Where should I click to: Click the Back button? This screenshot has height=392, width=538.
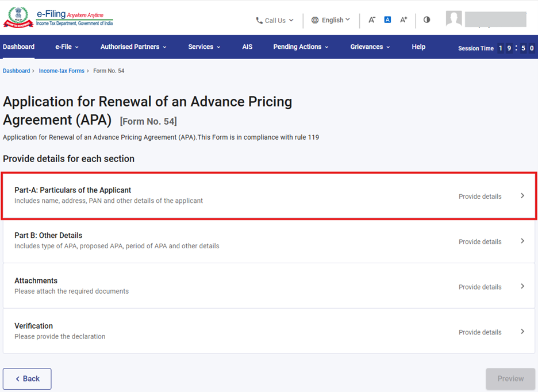27,379
